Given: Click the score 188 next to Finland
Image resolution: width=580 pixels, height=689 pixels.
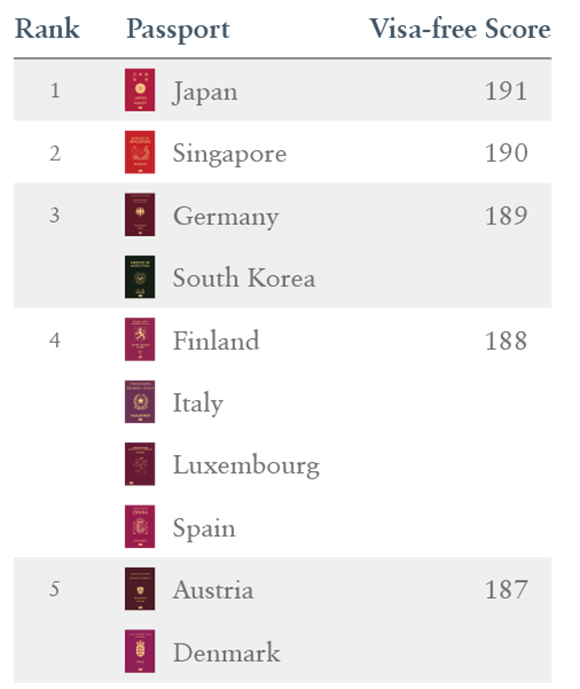Looking at the screenshot, I should click(x=506, y=341).
